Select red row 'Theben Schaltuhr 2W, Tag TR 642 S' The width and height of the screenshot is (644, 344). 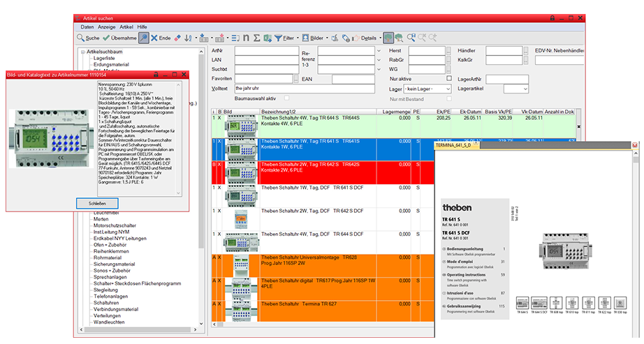(x=323, y=173)
